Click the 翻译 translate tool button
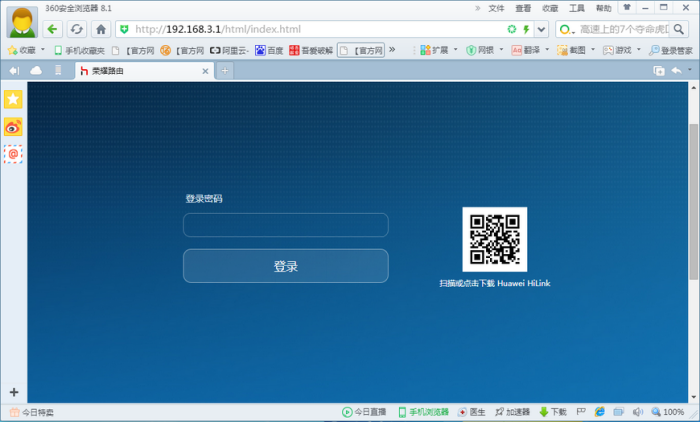The image size is (700, 422). pyautogui.click(x=526, y=50)
